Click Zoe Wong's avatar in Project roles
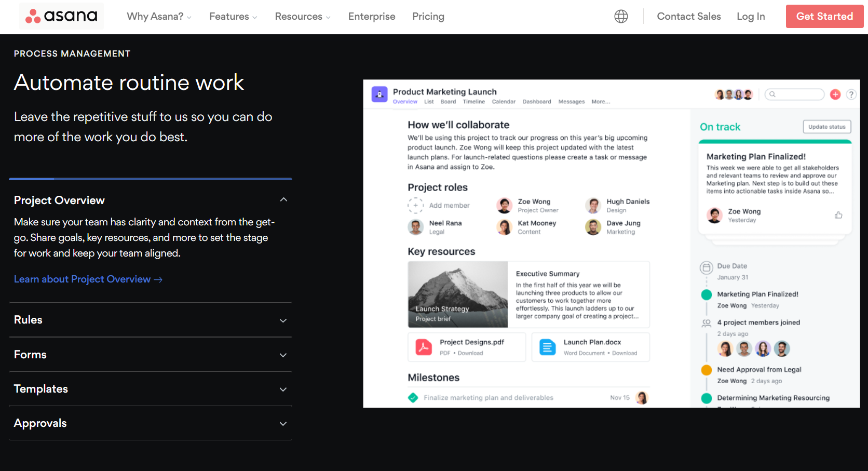This screenshot has width=868, height=471. point(505,206)
